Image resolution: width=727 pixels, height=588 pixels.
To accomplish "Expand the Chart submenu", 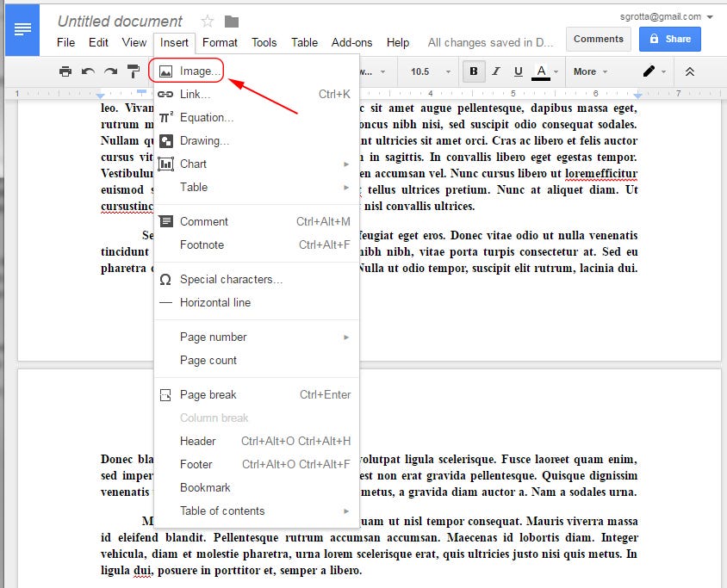I will click(257, 164).
